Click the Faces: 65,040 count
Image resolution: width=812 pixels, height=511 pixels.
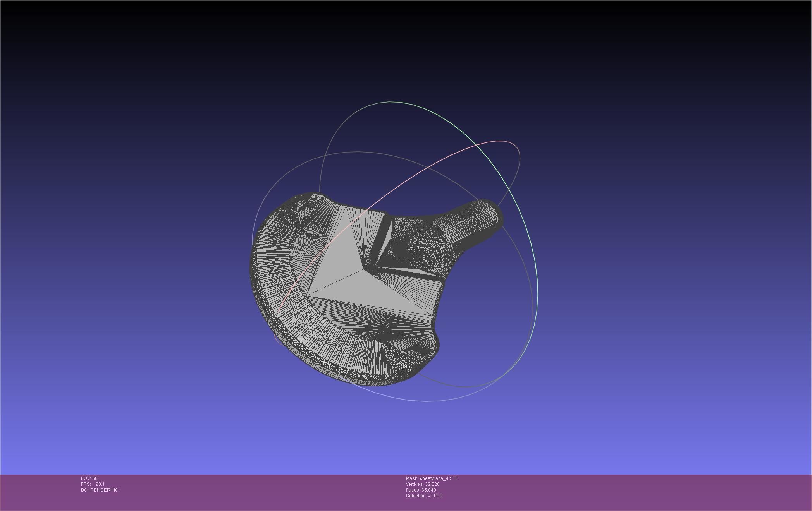[x=421, y=490]
